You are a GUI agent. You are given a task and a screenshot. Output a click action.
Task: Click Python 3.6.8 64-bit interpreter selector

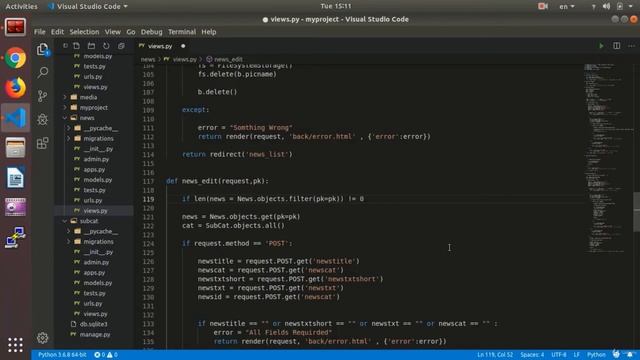pos(62,355)
